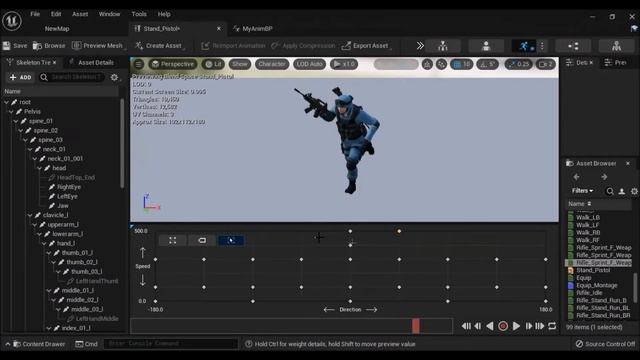Screen dimensions: 640x360
Task: Open the Lit view mode dropdown
Action: point(213,64)
